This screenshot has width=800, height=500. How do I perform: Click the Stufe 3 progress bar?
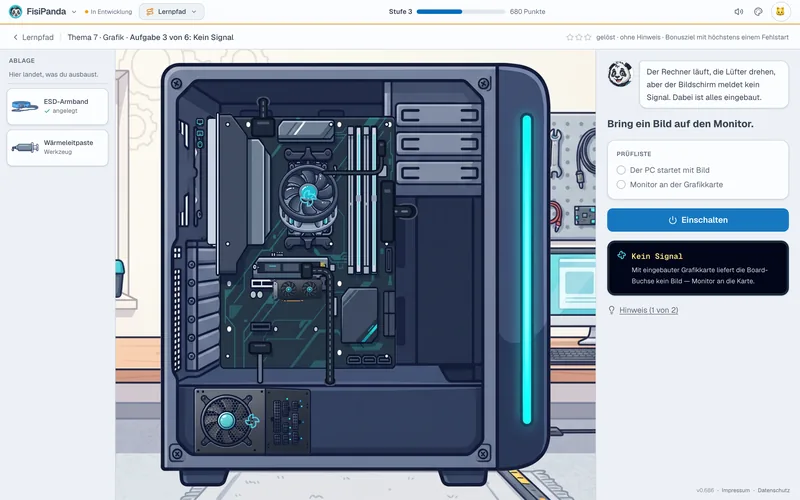pyautogui.click(x=460, y=11)
